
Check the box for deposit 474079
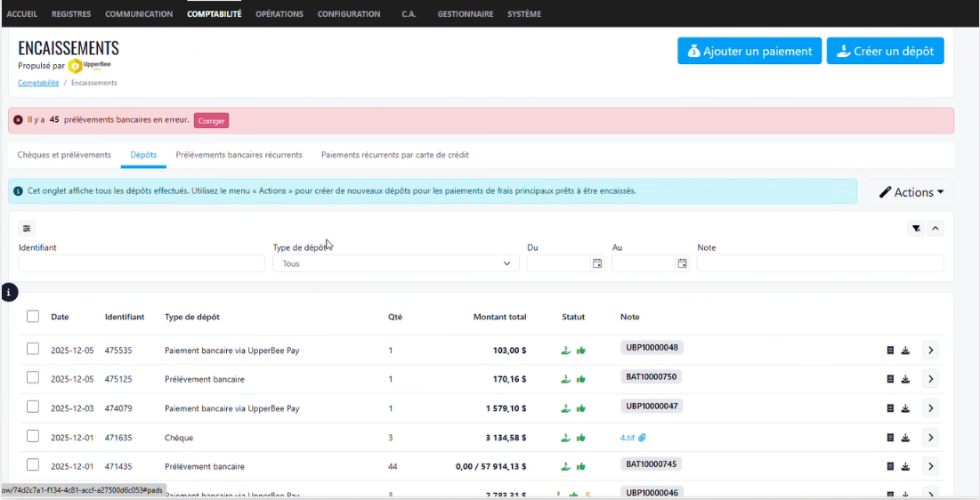pyautogui.click(x=33, y=407)
